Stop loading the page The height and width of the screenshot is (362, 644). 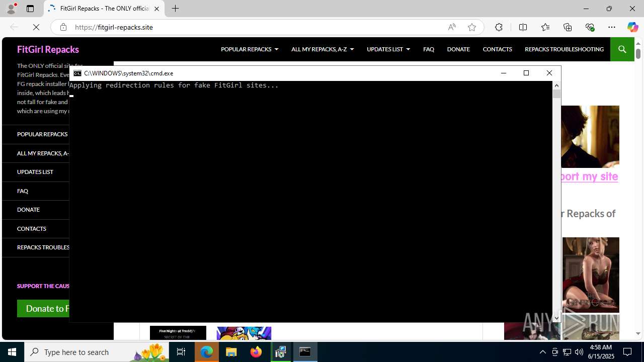coord(36,27)
